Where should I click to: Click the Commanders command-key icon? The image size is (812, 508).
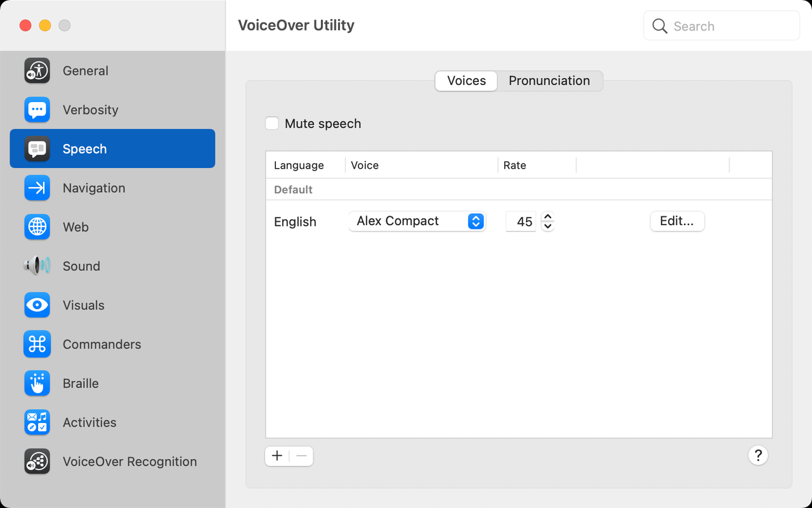coord(37,344)
